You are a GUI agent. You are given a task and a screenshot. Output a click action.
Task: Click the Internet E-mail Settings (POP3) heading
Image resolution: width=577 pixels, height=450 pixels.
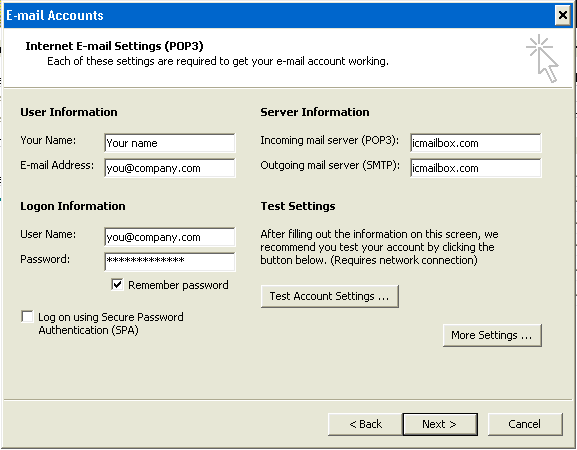pos(114,46)
